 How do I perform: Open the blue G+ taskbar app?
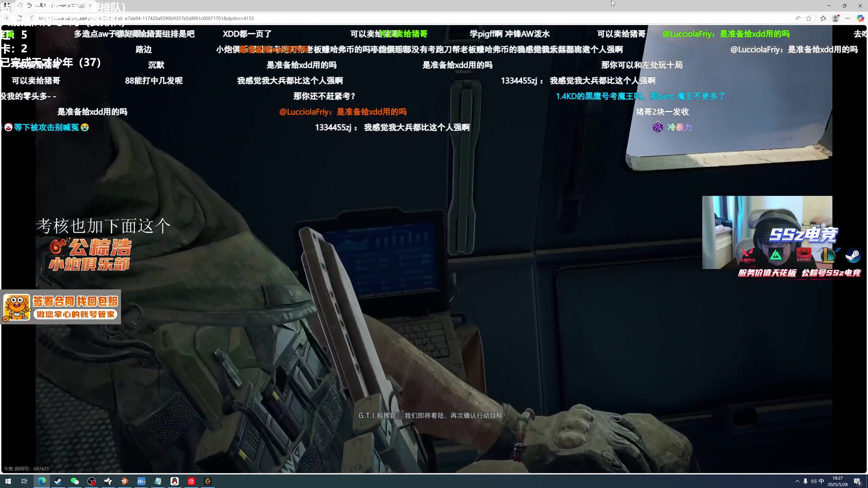click(x=141, y=481)
